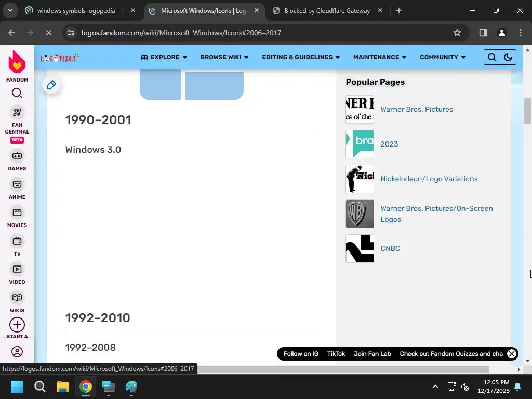The height and width of the screenshot is (399, 532).
Task: Click Check out Fandom Quizzes link
Action: [x=451, y=354]
